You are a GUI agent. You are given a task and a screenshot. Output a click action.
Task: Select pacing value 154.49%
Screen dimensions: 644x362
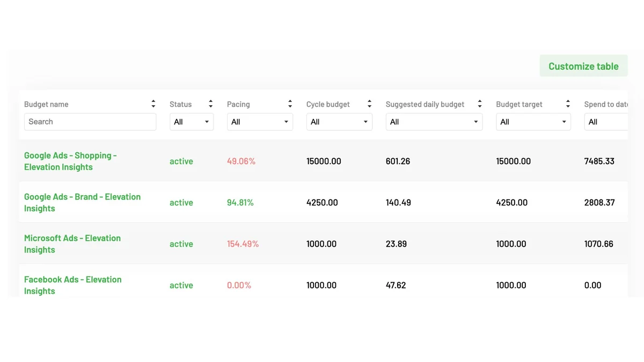click(x=243, y=243)
